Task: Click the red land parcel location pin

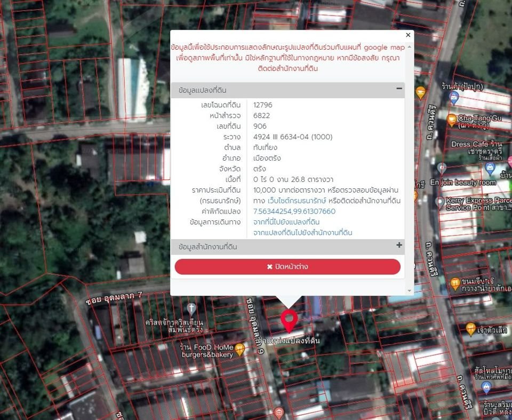Action: click(289, 321)
